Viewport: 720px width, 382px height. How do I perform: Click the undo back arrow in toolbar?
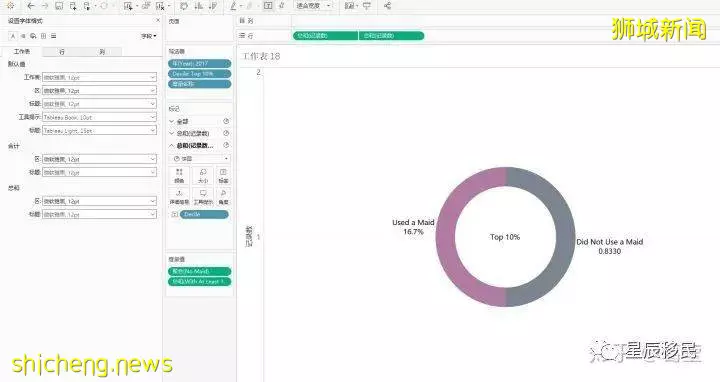click(x=31, y=6)
